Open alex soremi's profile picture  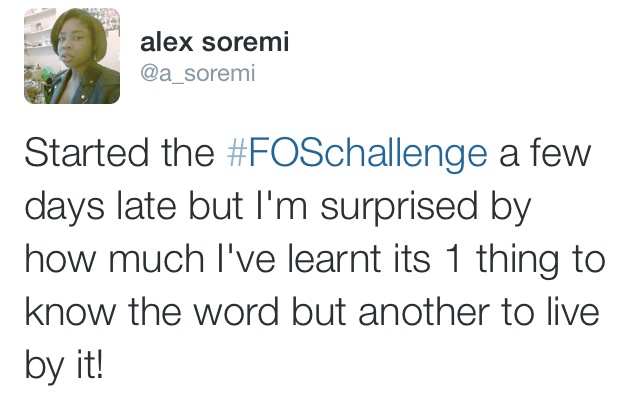point(71,57)
